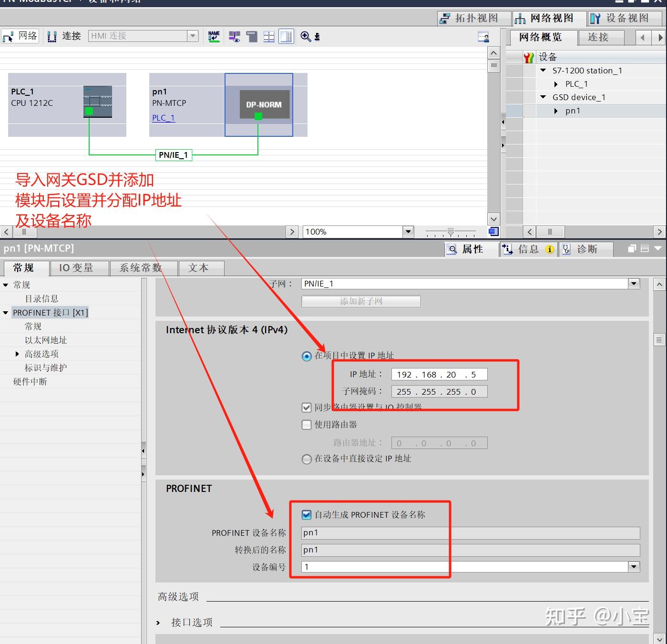Open the 子网 PN/IE_1 dropdown
Image resolution: width=667 pixels, height=644 pixels.
tap(633, 283)
